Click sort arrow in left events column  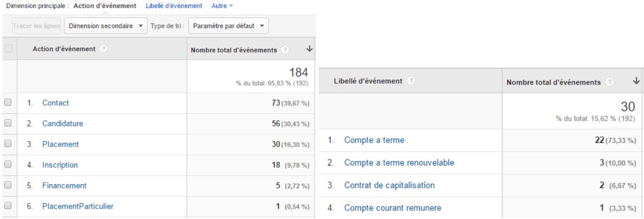click(x=309, y=50)
